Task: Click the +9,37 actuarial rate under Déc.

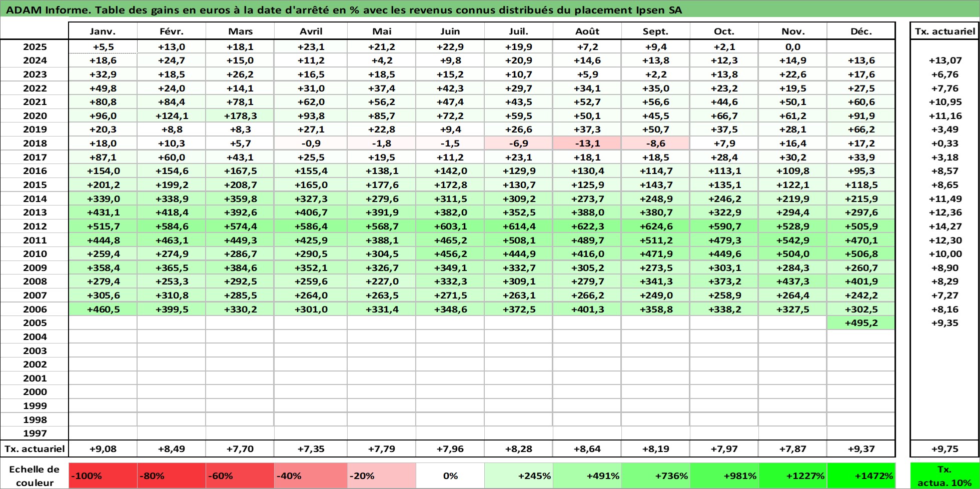Action: [x=861, y=448]
